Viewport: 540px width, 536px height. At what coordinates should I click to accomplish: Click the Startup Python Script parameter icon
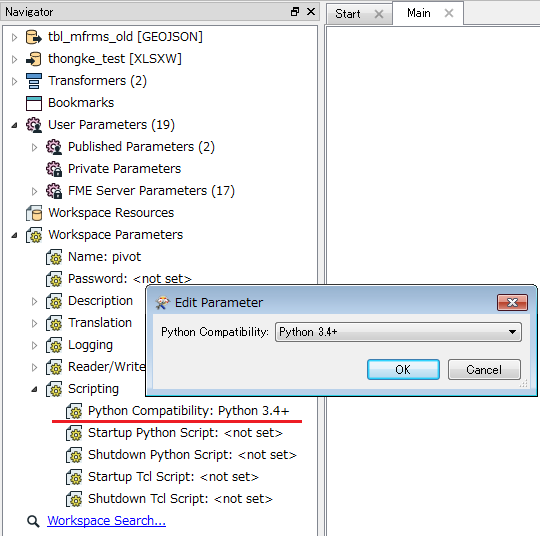(x=74, y=433)
